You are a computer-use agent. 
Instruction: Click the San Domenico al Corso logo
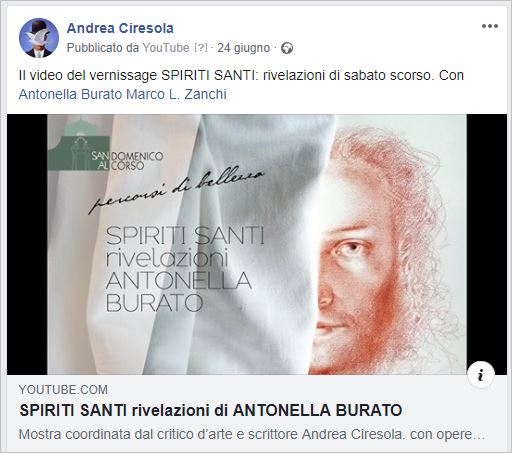click(x=106, y=145)
